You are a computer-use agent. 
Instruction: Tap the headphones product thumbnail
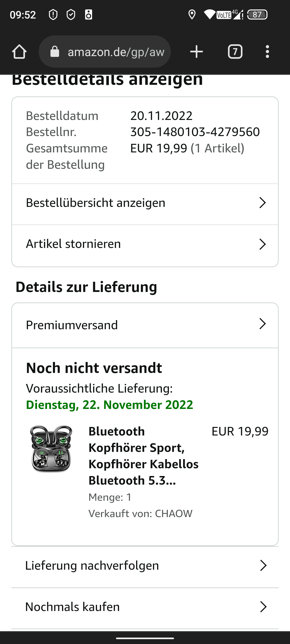tap(51, 448)
